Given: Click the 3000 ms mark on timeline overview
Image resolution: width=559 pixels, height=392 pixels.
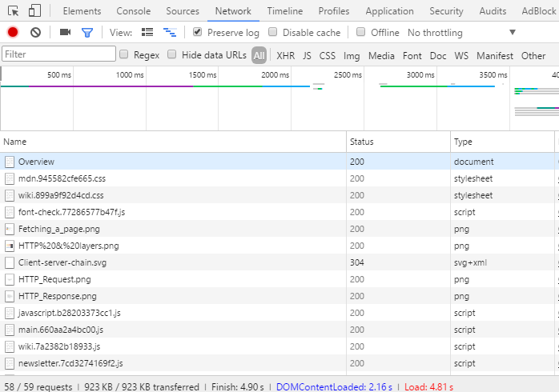Looking at the screenshot, I should (x=420, y=75).
